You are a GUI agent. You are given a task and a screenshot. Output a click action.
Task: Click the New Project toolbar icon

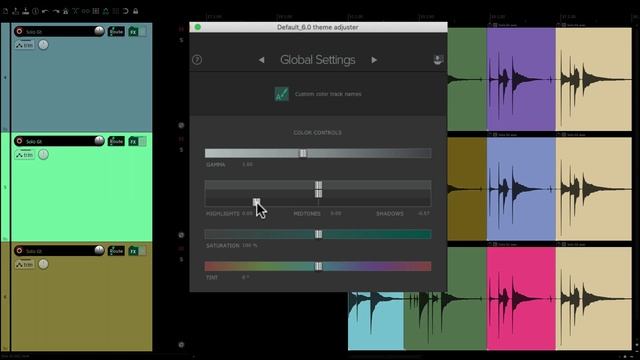tap(5, 11)
